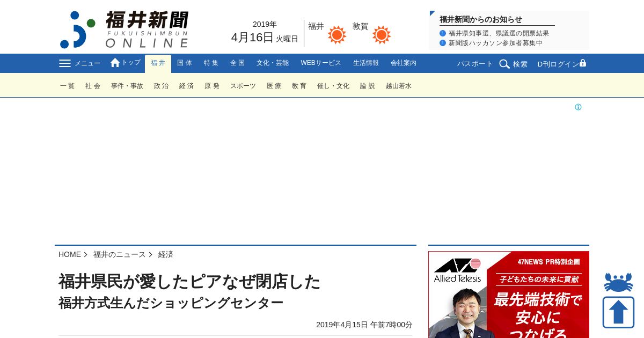Click info bullet for 新聞版ハッカソン notice
Viewport: 644px width, 338px height.
443,43
